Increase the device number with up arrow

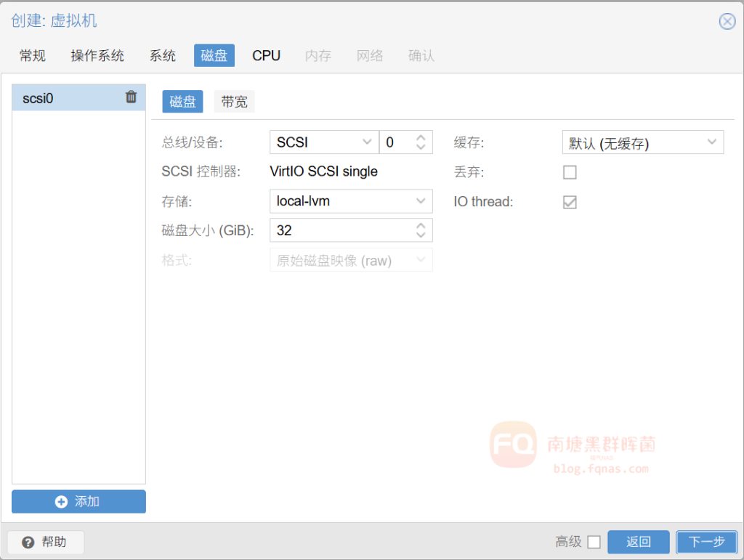click(421, 137)
